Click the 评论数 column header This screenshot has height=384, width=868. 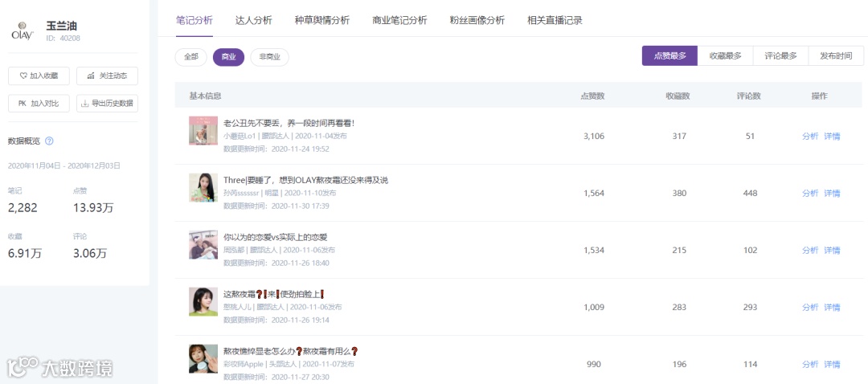click(x=748, y=96)
